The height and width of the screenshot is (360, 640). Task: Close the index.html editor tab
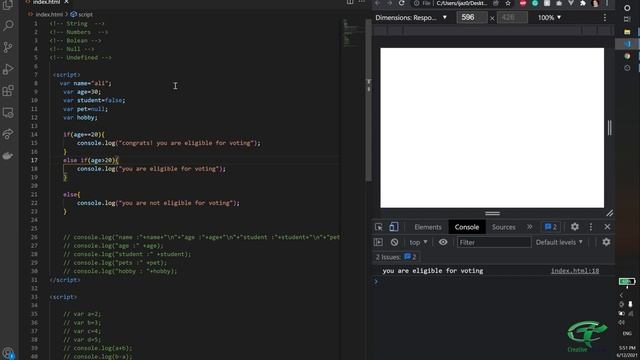click(x=66, y=2)
